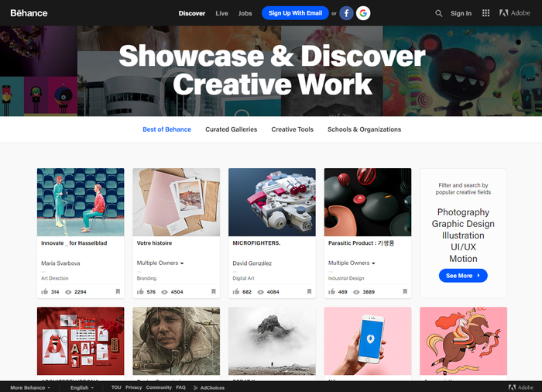Switch to Curated Galleries tab
The height and width of the screenshot is (392, 542).
(x=232, y=129)
